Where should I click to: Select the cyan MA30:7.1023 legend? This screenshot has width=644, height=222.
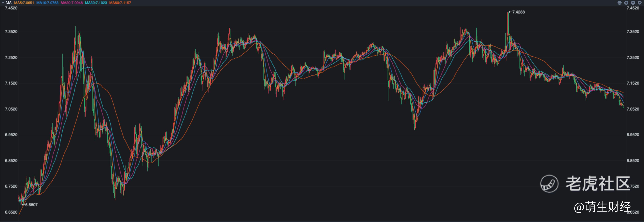click(96, 3)
